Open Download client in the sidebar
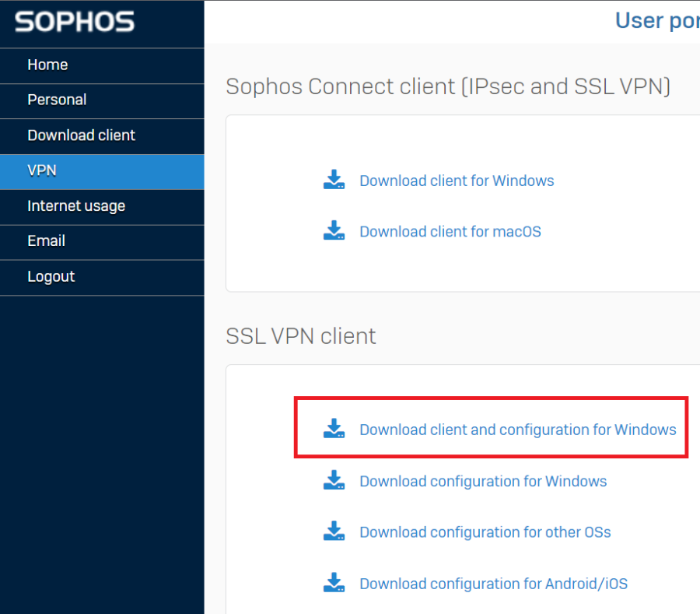The height and width of the screenshot is (614, 700). (102, 135)
